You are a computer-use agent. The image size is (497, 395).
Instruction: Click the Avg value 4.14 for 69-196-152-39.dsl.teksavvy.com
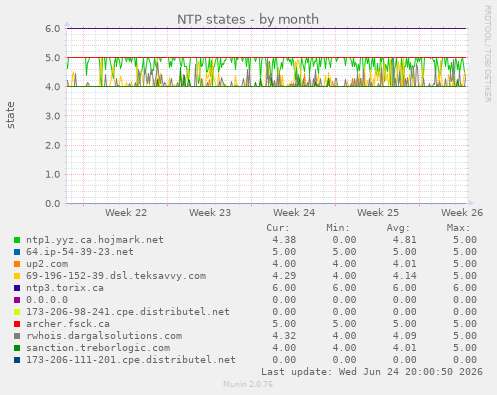(x=404, y=276)
